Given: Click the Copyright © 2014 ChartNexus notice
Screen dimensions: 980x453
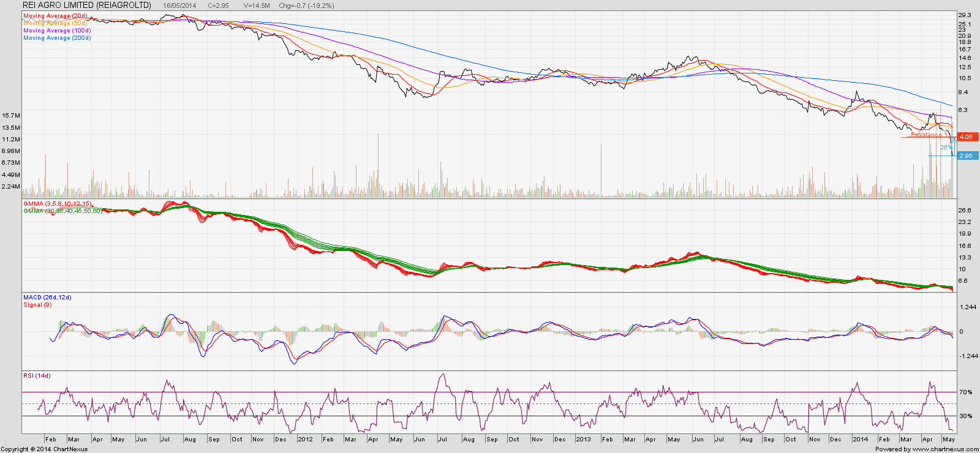Looking at the screenshot, I should tap(45, 449).
